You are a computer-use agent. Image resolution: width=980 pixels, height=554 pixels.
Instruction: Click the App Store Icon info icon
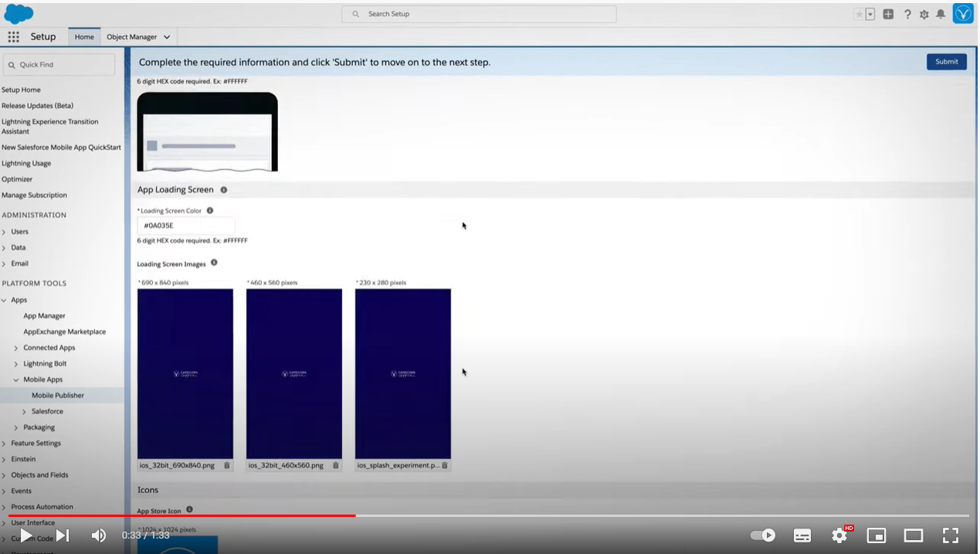[x=189, y=509]
